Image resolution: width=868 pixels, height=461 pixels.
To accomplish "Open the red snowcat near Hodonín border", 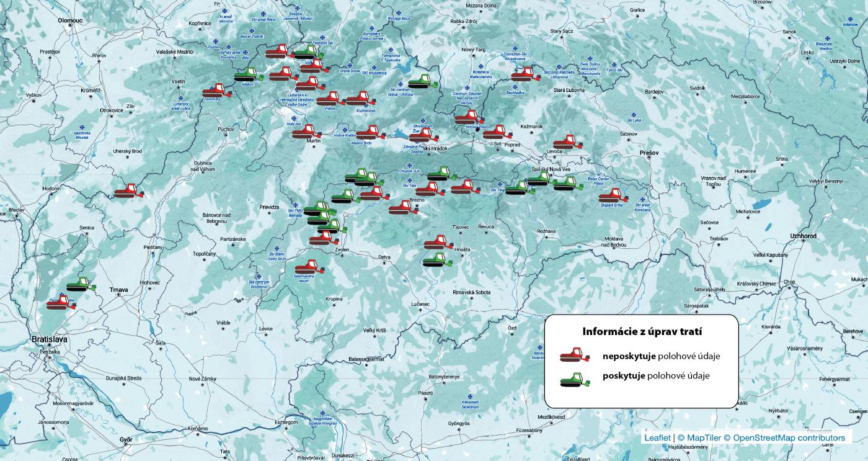I will click(x=129, y=190).
